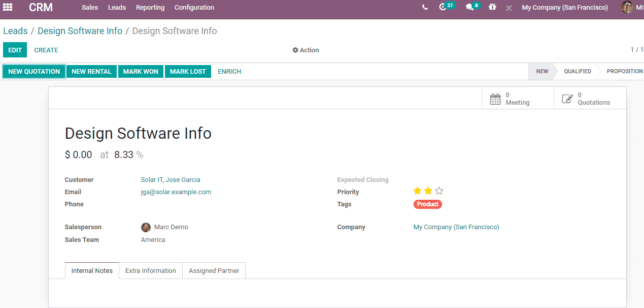
Task: Switch to Extra Information tab
Action: (151, 271)
